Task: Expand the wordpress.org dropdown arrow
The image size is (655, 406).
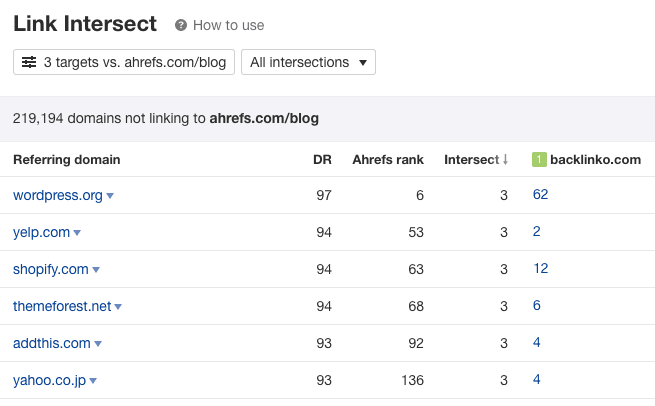Action: (110, 195)
